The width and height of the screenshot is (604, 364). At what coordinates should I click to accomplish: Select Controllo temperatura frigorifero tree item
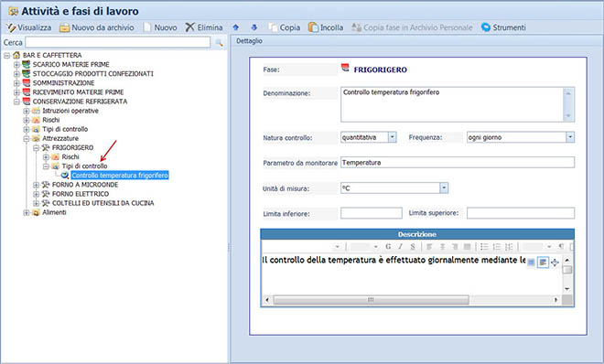coord(120,176)
